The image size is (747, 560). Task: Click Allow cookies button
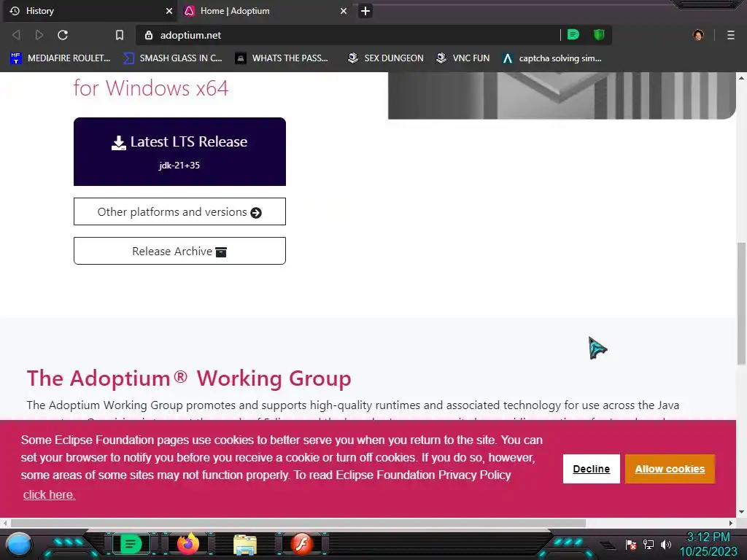(x=670, y=469)
